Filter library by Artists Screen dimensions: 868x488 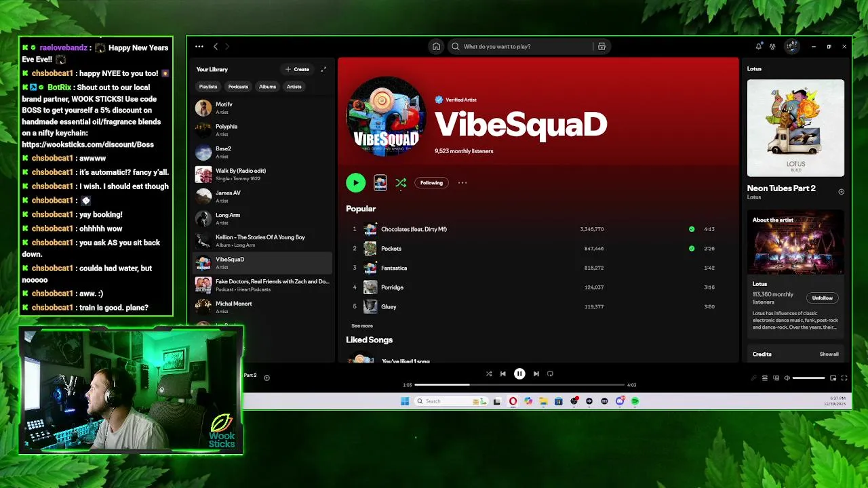point(294,87)
